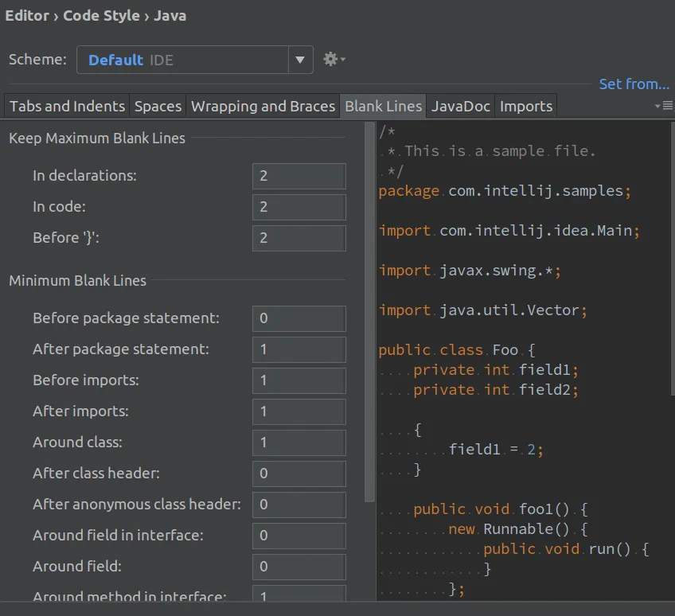Viewport: 675px width, 616px height.
Task: Focus the Before '}' value field
Action: [298, 238]
